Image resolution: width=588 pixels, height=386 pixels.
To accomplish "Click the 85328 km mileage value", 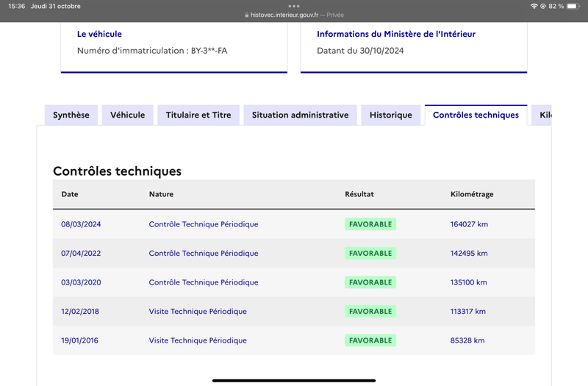I will coord(467,340).
